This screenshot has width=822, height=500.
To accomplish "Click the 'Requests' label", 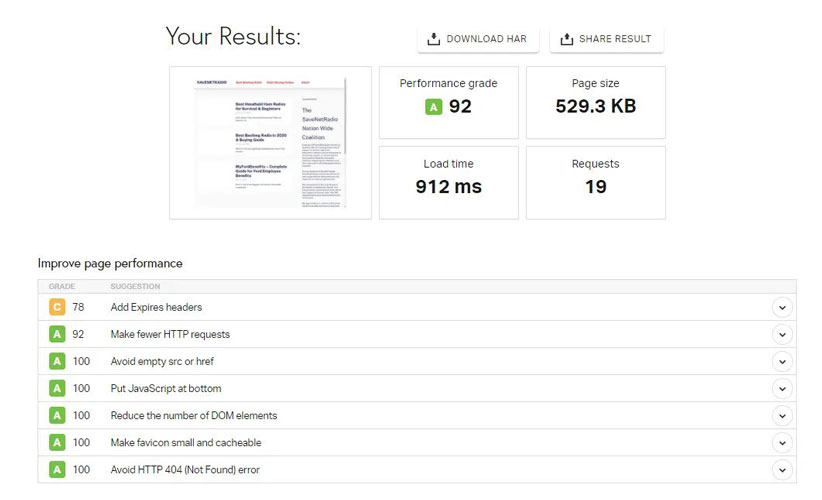I will point(596,164).
